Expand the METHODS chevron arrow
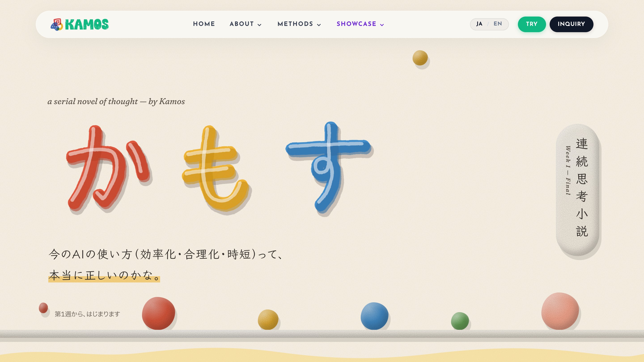Screen dimensions: 644x362 click(x=319, y=25)
